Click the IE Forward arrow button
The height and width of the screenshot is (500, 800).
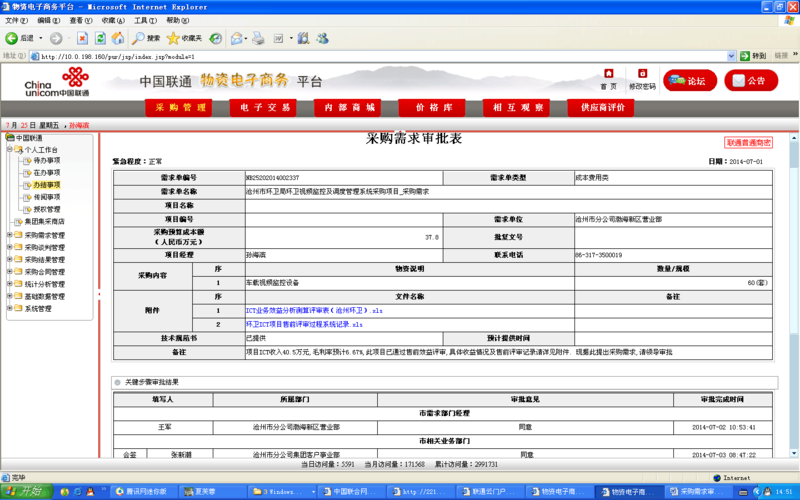[x=56, y=38]
